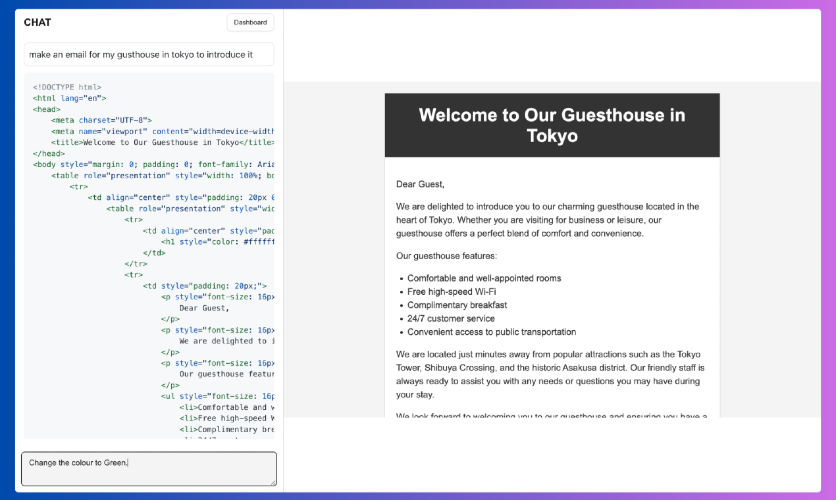The width and height of the screenshot is (836, 500).
Task: Select 'Comfortable and well-appointed rooms' bullet
Action: tap(484, 278)
